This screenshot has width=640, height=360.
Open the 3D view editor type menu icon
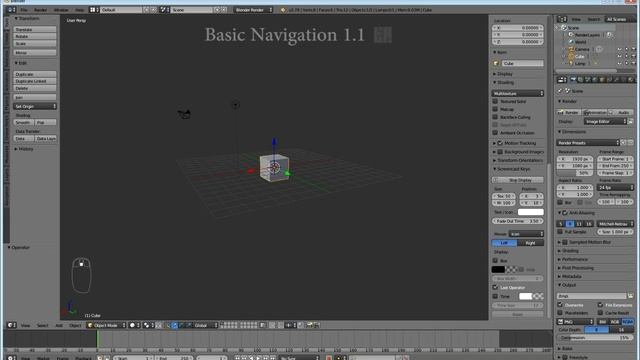click(x=10, y=325)
